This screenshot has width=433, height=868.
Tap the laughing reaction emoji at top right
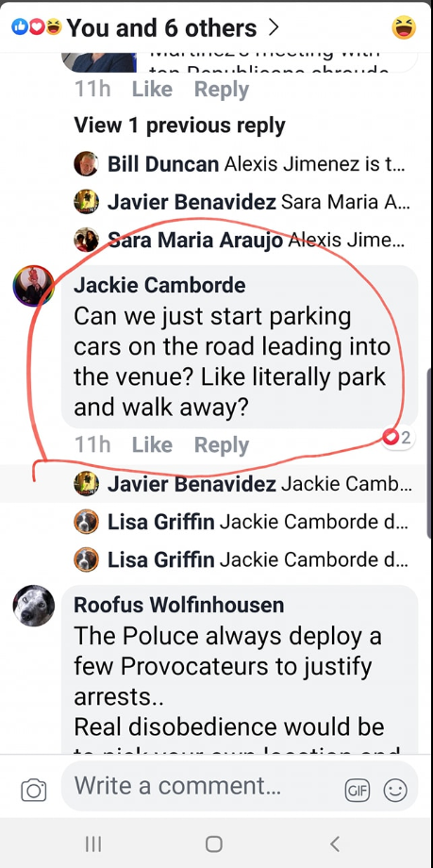click(x=404, y=27)
